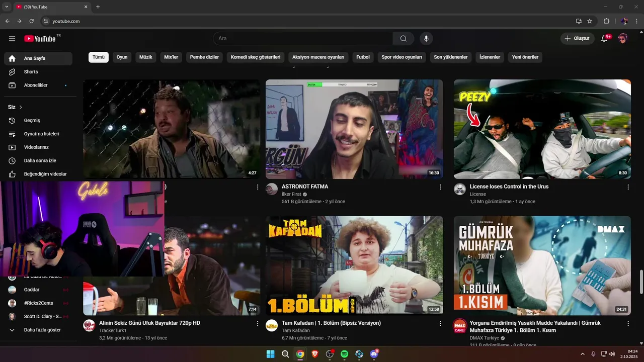Open License loses Control title link
This screenshot has width=644, height=362.
click(x=509, y=187)
